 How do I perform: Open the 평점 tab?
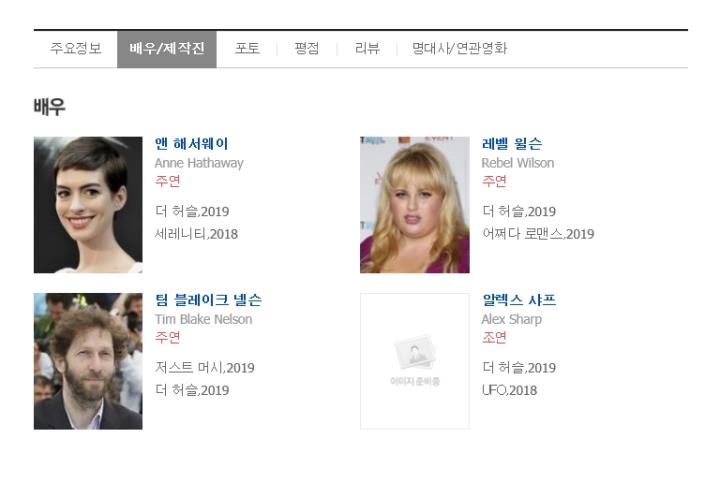coord(307,48)
